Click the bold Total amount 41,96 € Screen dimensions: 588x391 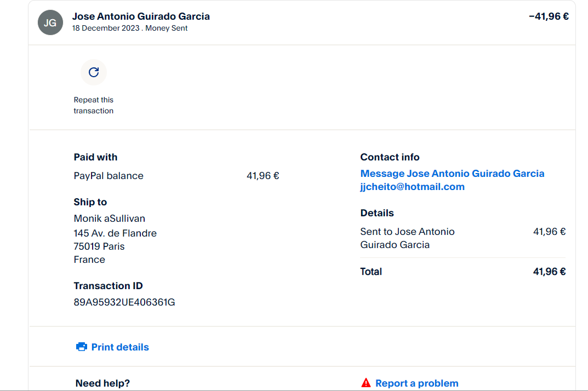(549, 272)
